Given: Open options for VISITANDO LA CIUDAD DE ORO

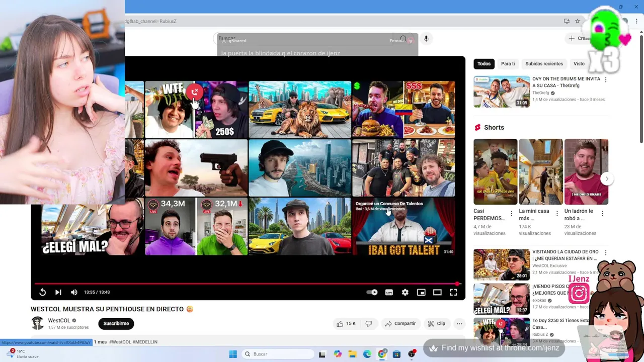Looking at the screenshot, I should point(605,253).
